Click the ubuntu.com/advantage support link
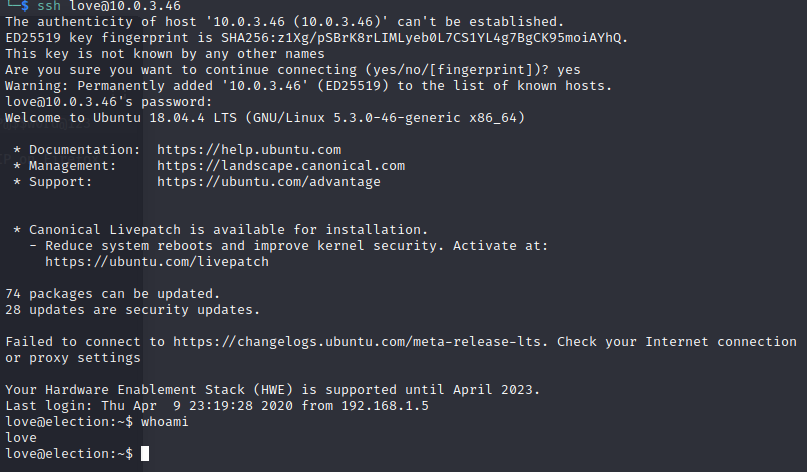Screen dimensions: 807x472 point(269,182)
